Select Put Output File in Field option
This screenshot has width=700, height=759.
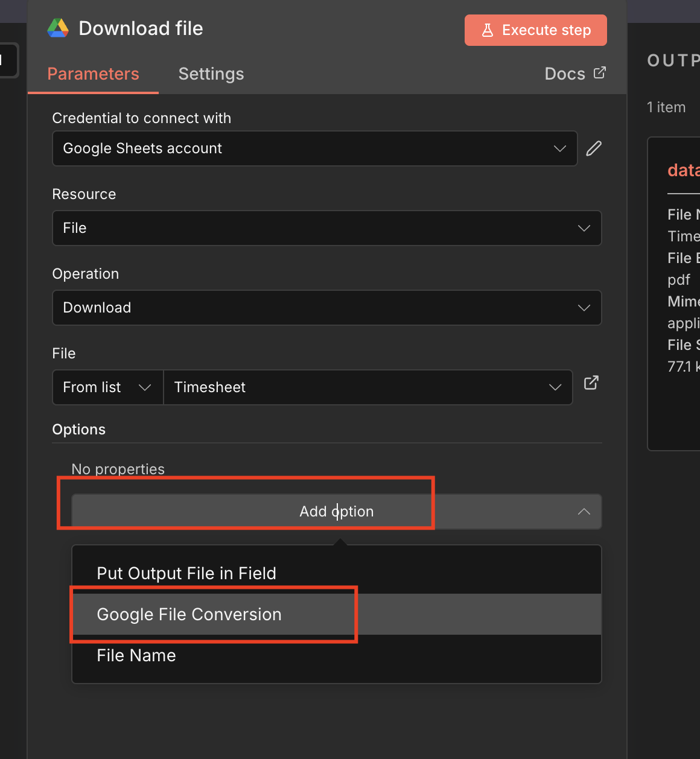pyautogui.click(x=186, y=573)
